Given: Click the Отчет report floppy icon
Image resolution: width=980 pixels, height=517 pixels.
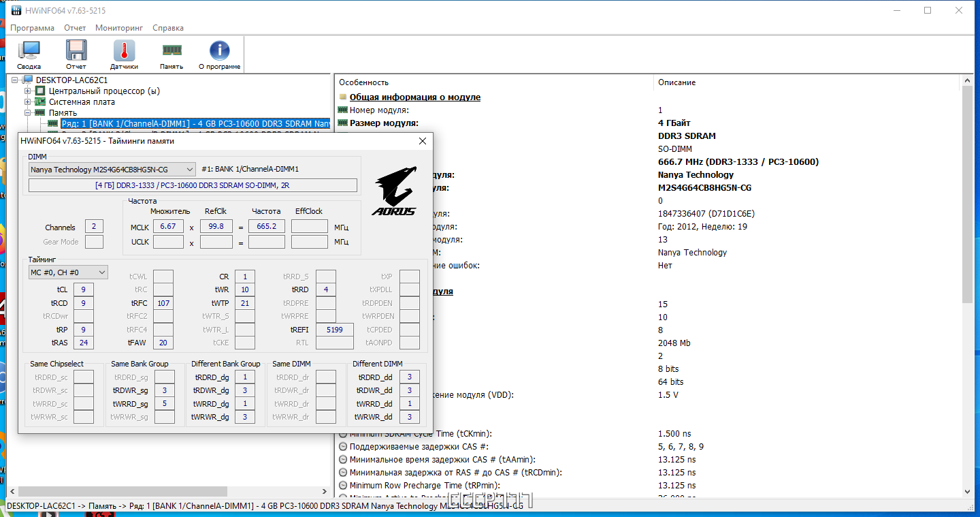Looking at the screenshot, I should coord(76,55).
